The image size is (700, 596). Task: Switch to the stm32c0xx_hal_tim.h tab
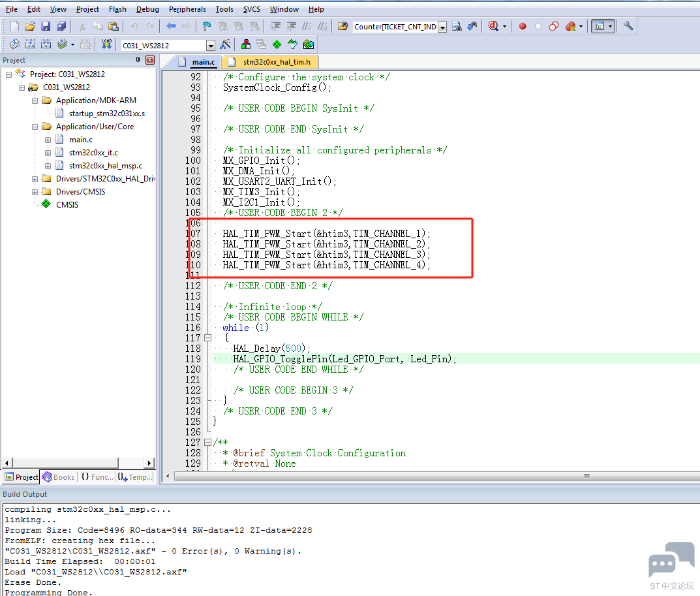(x=271, y=62)
